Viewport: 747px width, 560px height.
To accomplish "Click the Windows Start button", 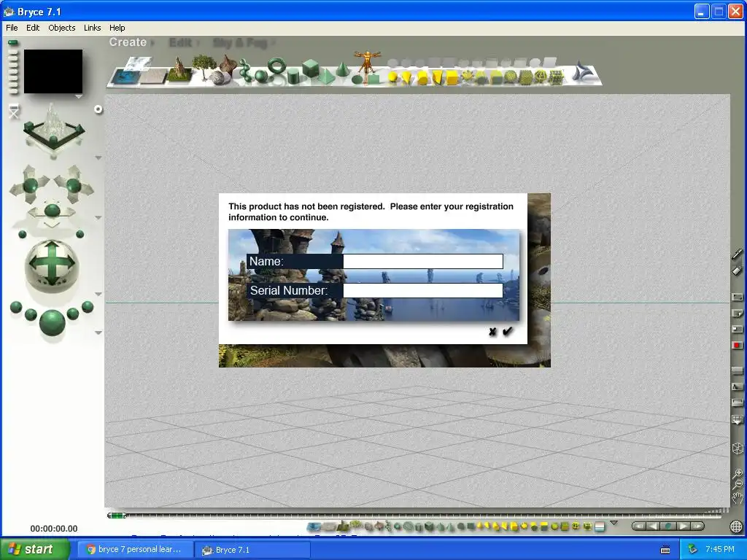I will (x=34, y=549).
